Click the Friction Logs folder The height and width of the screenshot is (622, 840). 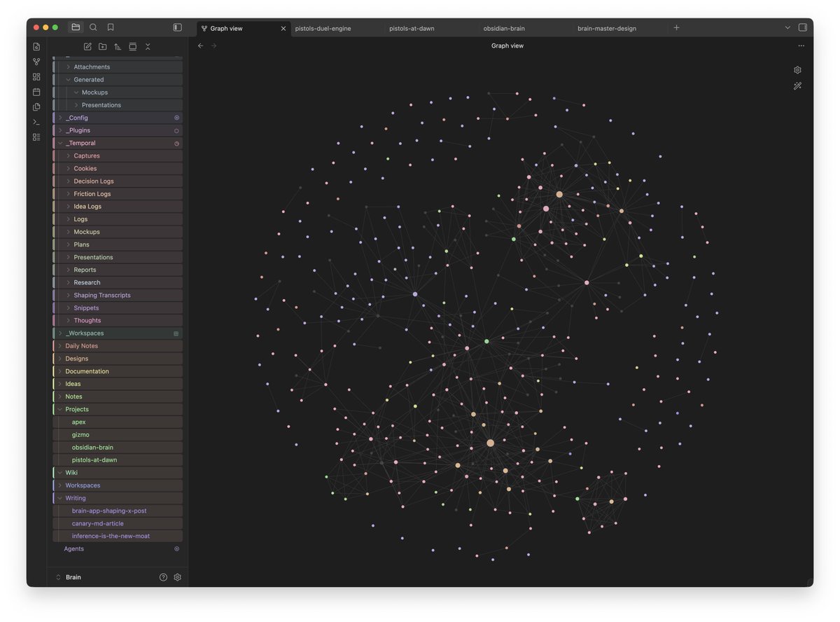click(x=118, y=194)
